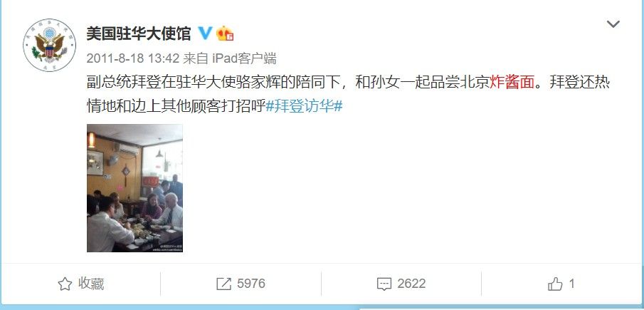Enlarge the restaurant photo thumbnail
Screen dimensions: 644x310
tap(134, 188)
